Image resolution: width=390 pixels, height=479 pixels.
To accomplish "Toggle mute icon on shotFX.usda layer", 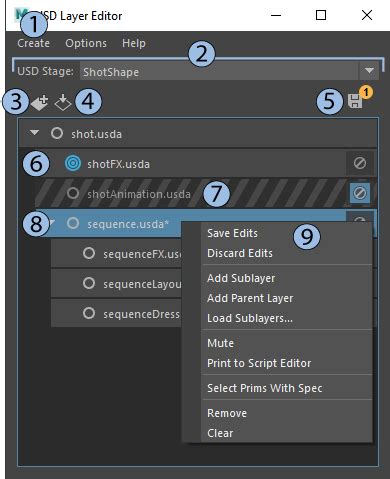I will [x=360, y=163].
